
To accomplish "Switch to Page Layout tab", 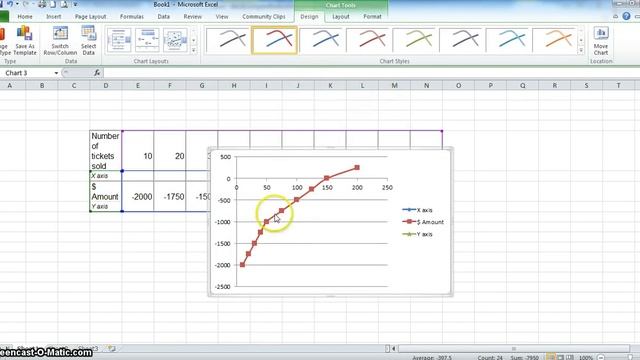I will pyautogui.click(x=90, y=17).
